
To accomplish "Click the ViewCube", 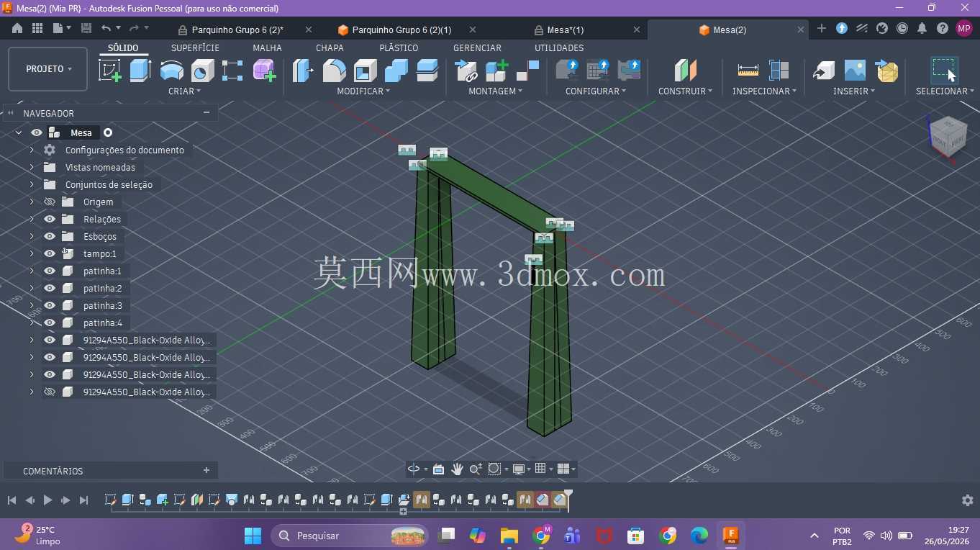I will click(948, 137).
